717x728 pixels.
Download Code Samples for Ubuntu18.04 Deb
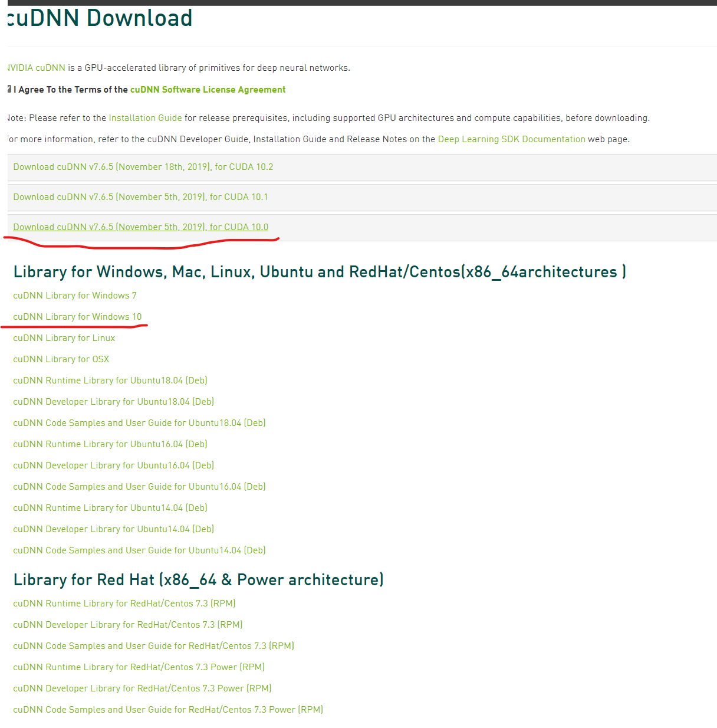click(140, 423)
